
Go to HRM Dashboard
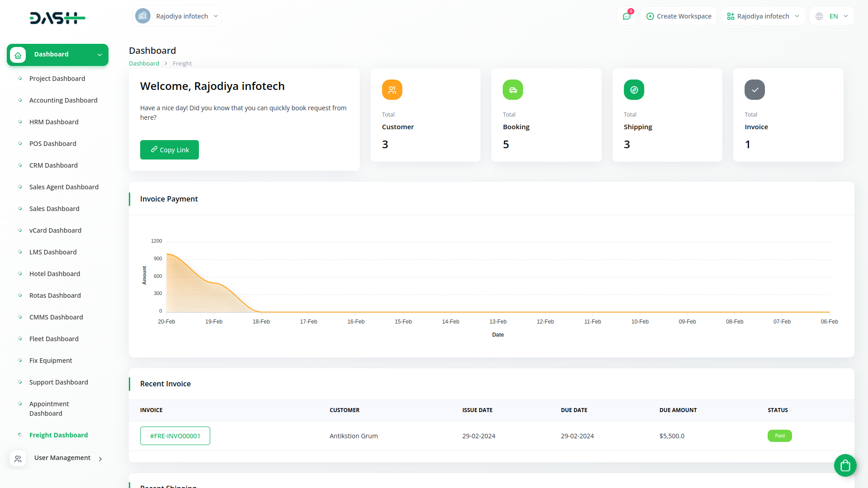54,122
